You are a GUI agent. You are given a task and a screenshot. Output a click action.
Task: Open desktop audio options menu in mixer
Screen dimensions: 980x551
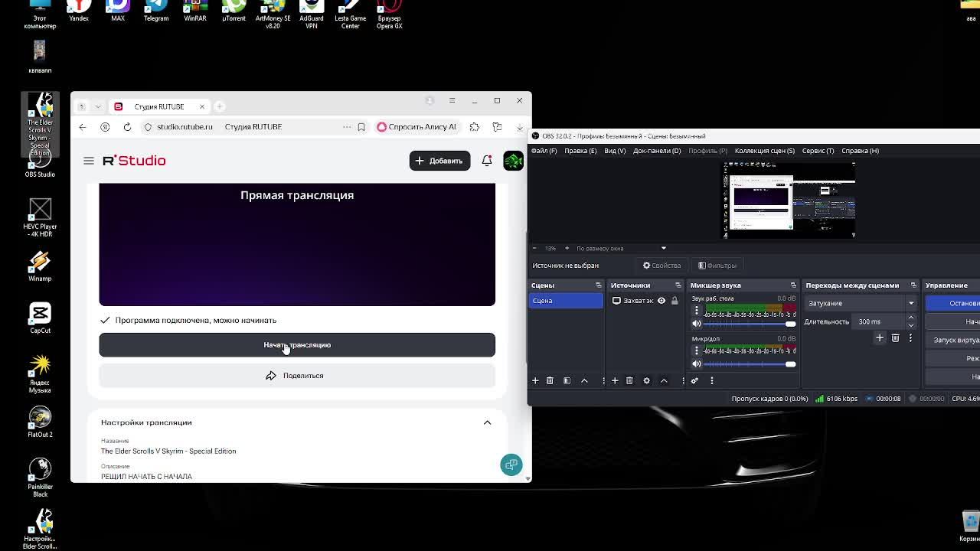697,311
